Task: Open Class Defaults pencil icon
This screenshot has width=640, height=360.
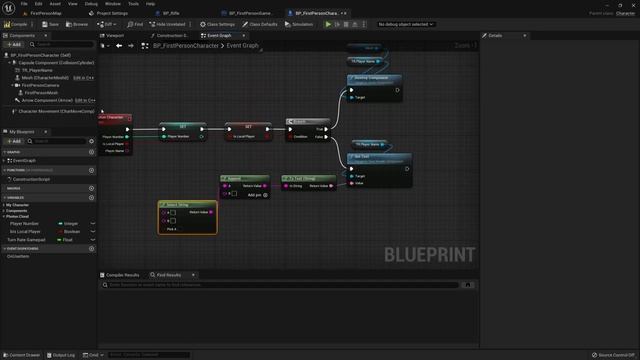Action: pos(245,24)
